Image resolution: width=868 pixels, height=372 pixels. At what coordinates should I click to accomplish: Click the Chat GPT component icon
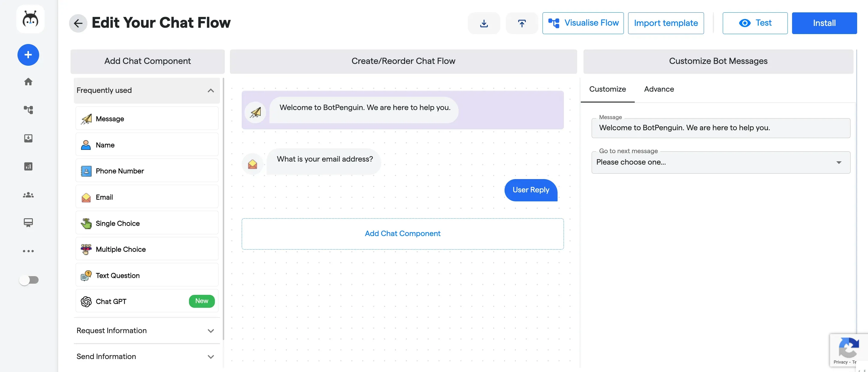[x=86, y=301]
